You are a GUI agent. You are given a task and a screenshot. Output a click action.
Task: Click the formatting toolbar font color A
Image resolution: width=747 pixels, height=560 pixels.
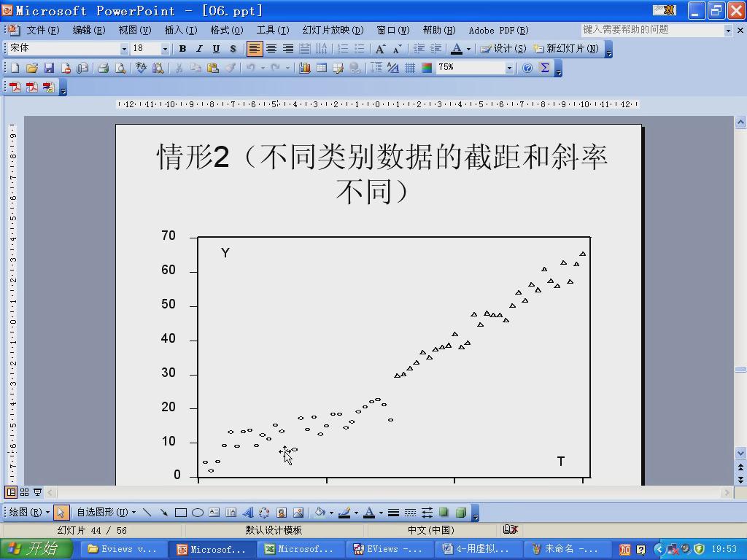[457, 49]
